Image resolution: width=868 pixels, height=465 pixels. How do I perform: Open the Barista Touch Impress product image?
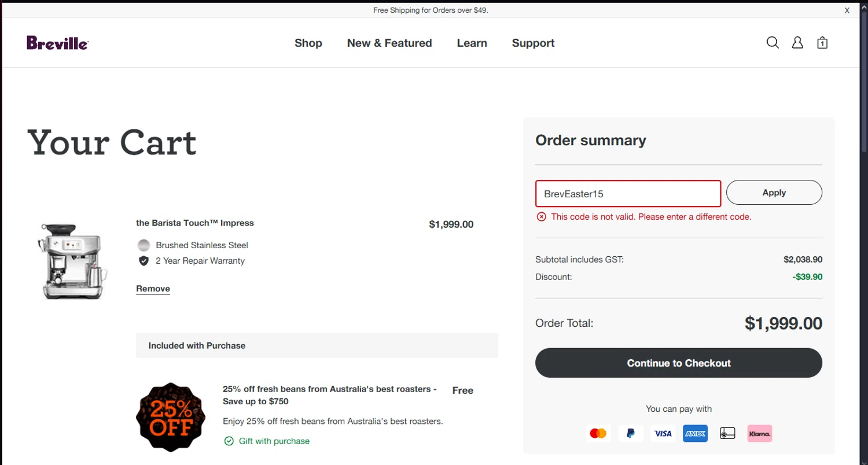[72, 261]
